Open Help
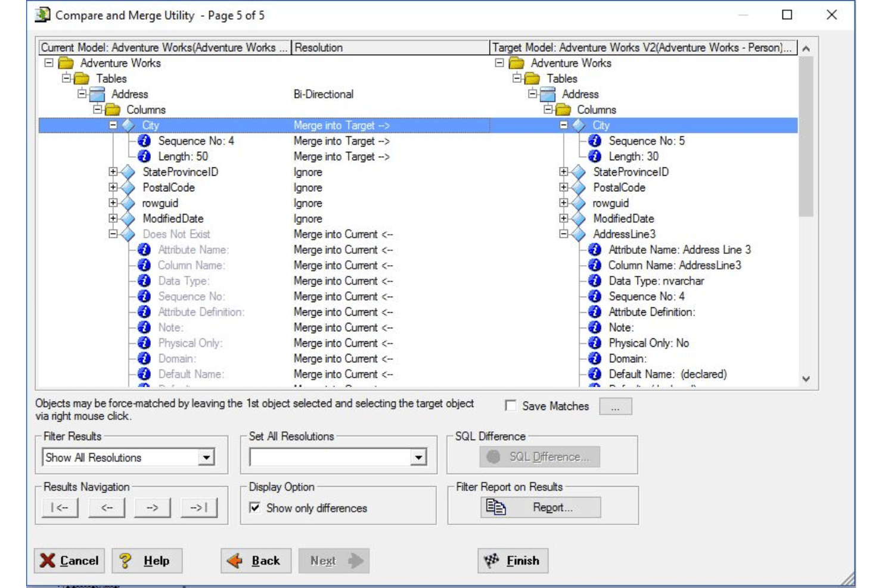 (x=147, y=561)
